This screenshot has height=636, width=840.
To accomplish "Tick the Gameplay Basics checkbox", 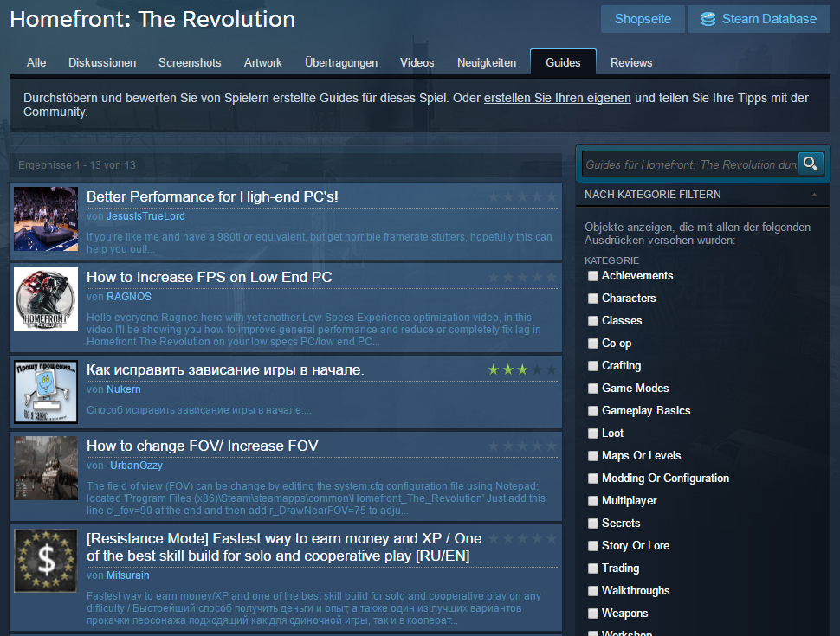I will [x=593, y=411].
